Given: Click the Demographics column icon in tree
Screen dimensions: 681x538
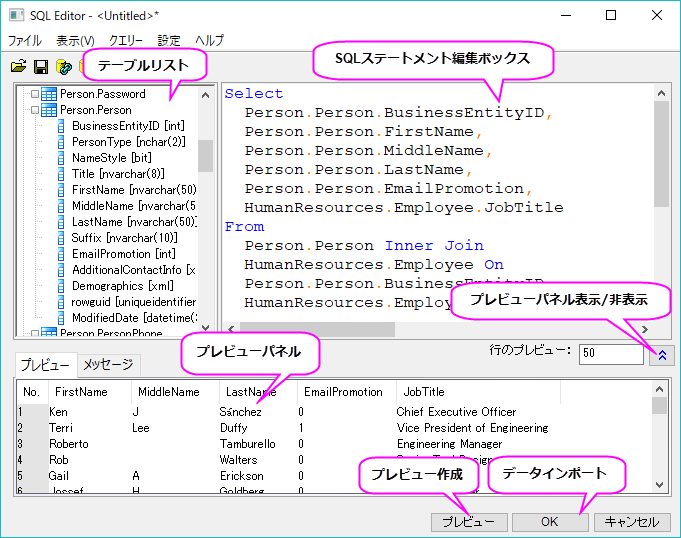Looking at the screenshot, I should point(61,286).
